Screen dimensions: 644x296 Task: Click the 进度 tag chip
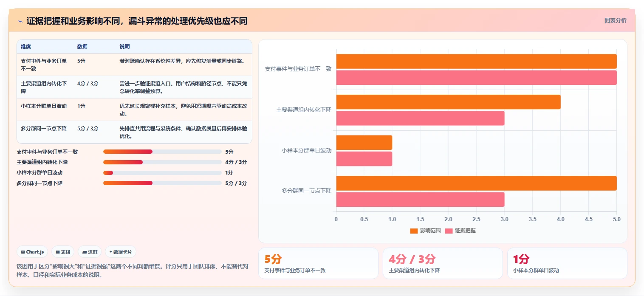(90, 252)
